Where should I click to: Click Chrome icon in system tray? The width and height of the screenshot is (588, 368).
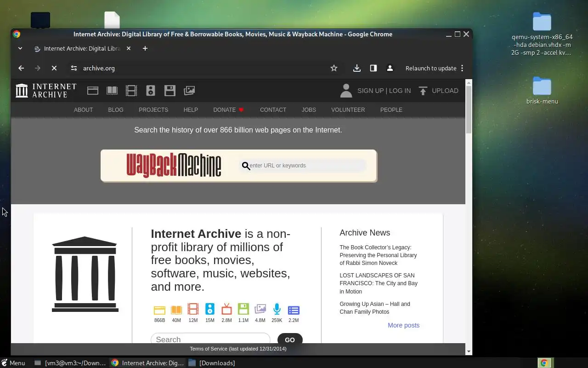tap(544, 363)
